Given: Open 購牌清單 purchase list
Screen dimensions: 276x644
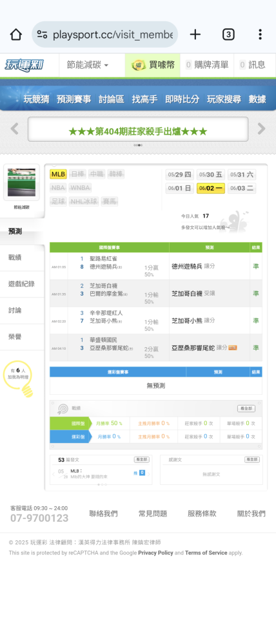Looking at the screenshot, I should [x=207, y=65].
